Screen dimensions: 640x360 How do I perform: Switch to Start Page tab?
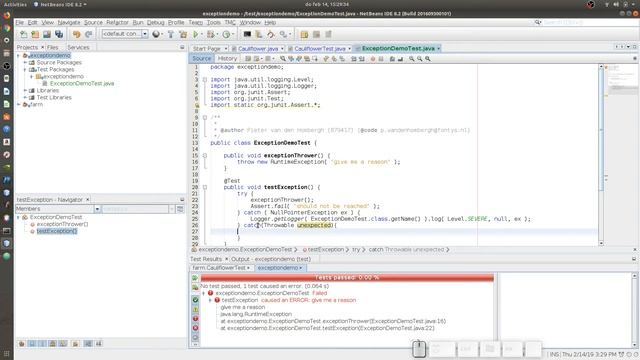click(207, 49)
